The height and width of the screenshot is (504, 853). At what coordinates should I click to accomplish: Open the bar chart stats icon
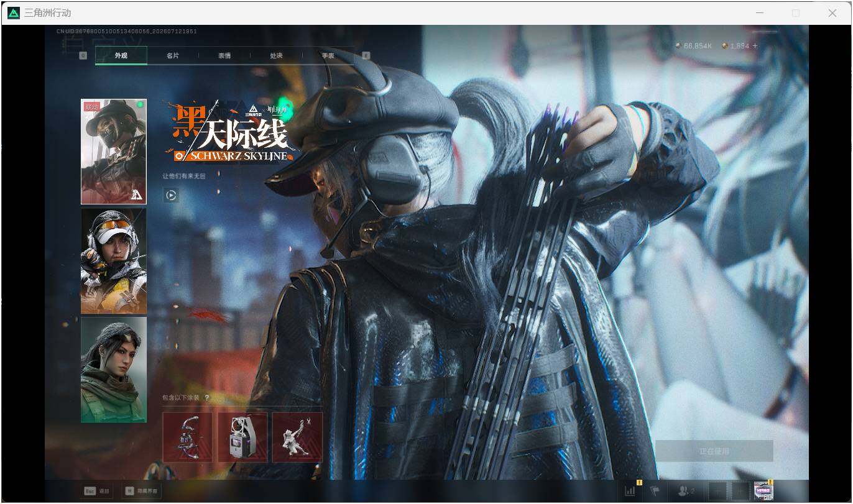(630, 490)
